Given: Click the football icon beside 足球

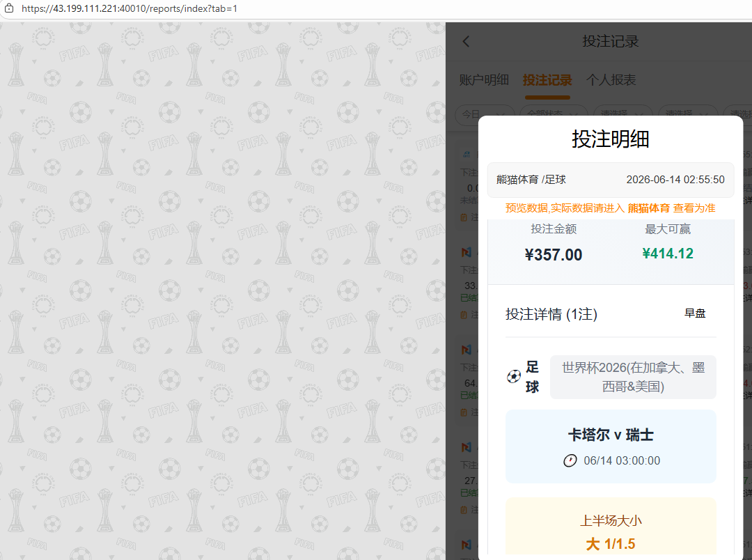Looking at the screenshot, I should [514, 377].
